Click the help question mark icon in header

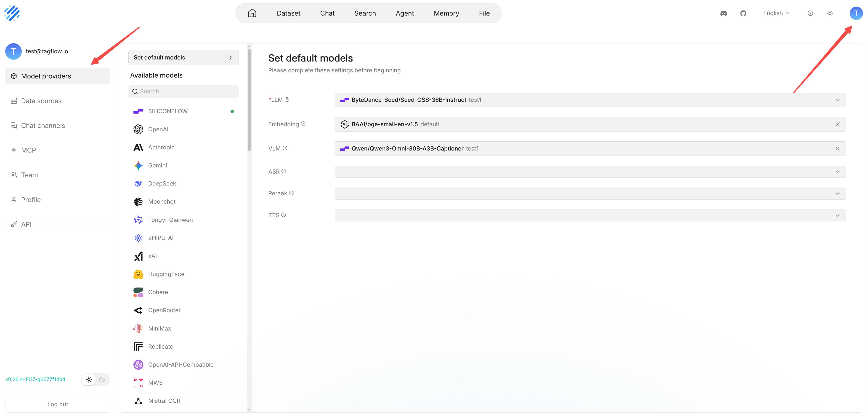point(810,13)
